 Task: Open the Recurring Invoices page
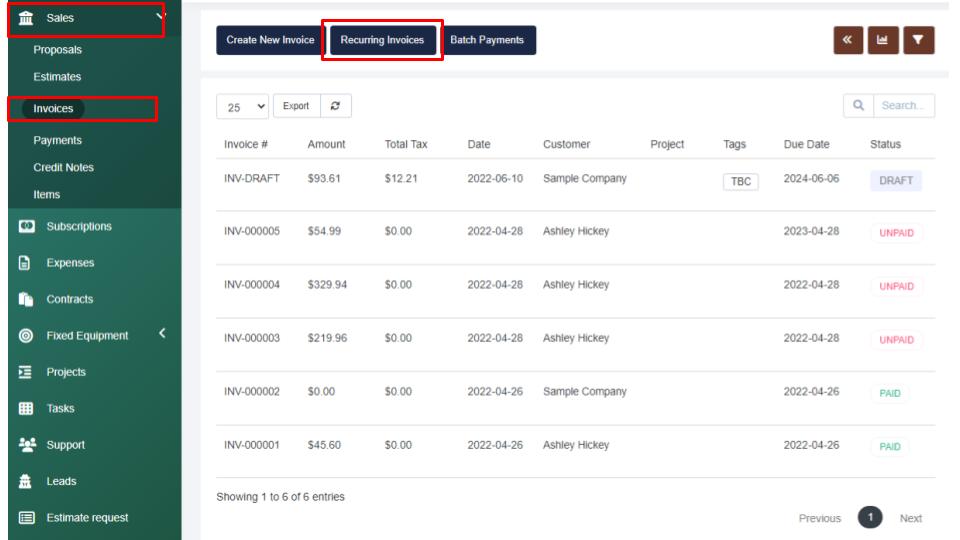[x=382, y=40]
